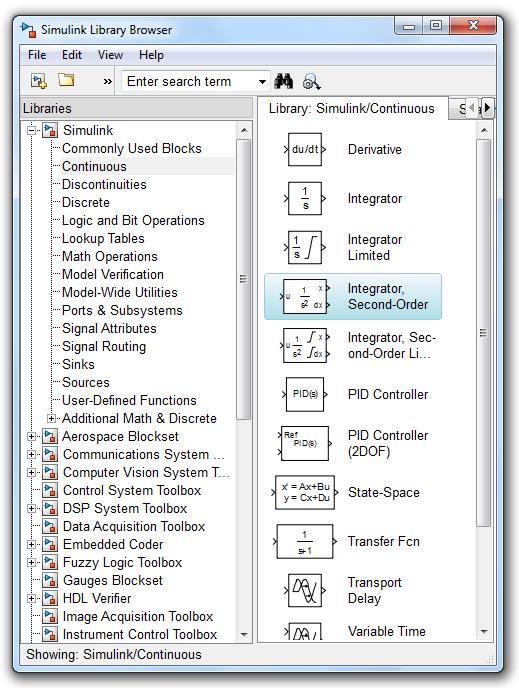Click the open folder toolbar icon
Viewport: 519px width, 688px height.
[x=66, y=80]
